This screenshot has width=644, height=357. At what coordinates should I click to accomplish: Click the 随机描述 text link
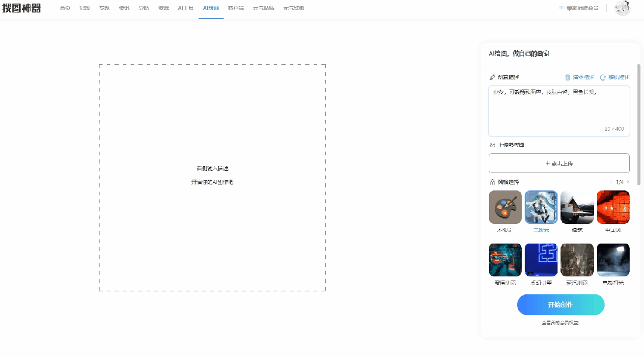point(618,78)
